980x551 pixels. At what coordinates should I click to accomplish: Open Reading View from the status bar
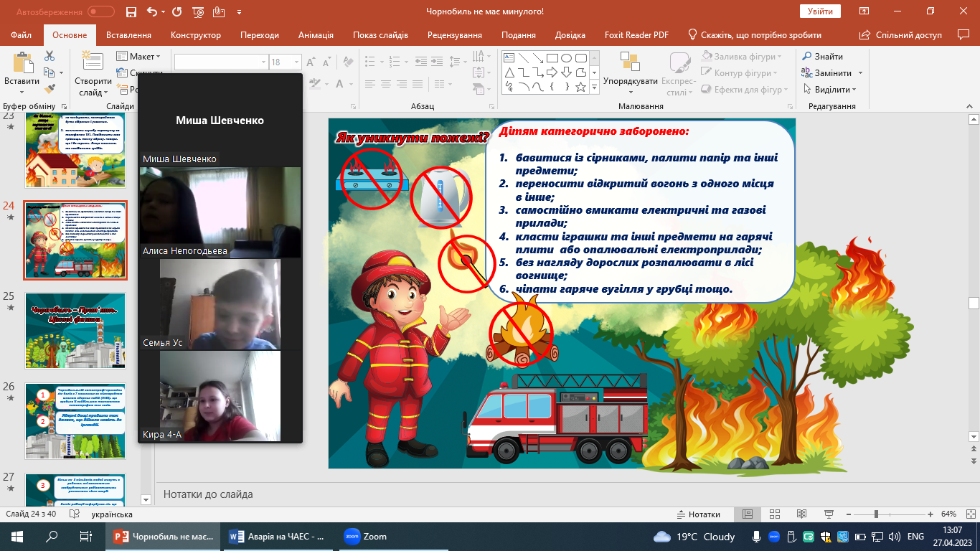[800, 514]
